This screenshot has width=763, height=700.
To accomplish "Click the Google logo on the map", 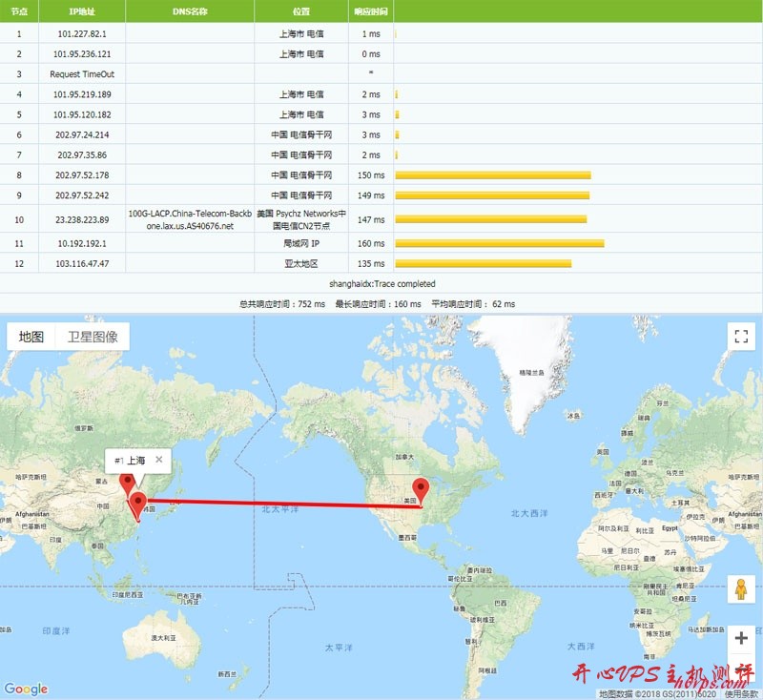I will click(27, 687).
